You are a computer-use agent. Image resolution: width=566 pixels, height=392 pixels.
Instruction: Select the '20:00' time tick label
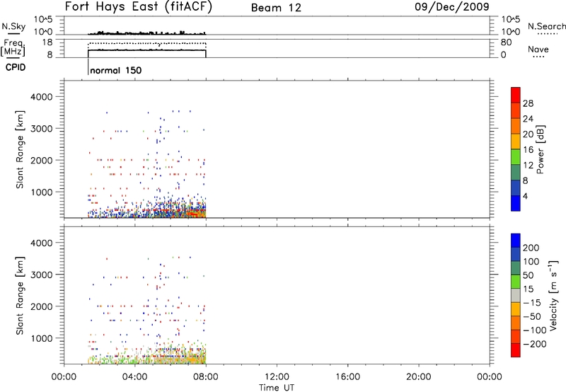[x=419, y=377]
